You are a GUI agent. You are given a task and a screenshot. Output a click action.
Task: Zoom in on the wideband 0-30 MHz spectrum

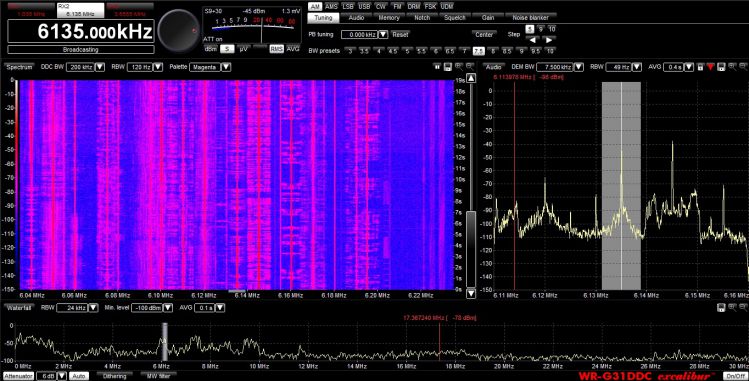tap(733, 308)
